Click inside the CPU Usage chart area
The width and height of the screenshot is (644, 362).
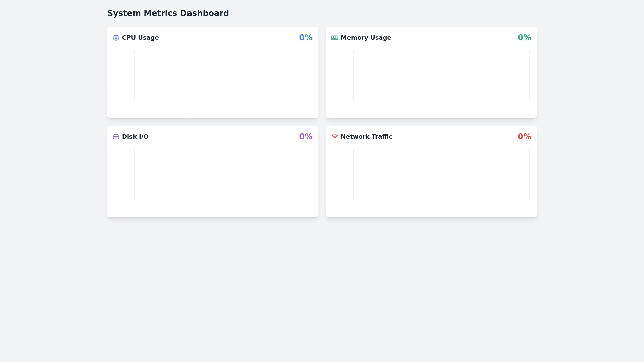[223, 75]
